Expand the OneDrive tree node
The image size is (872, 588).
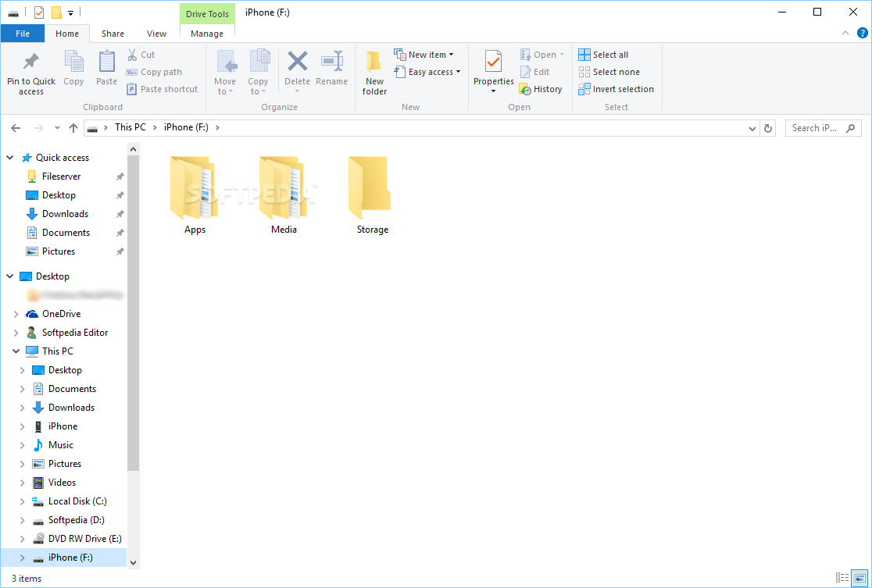16,314
